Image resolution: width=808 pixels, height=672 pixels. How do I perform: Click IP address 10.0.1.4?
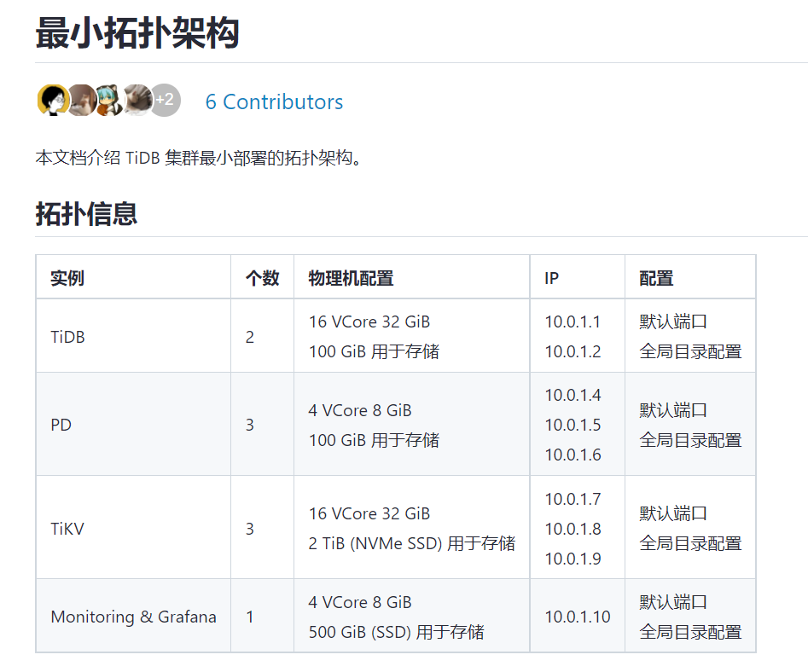[x=573, y=395]
